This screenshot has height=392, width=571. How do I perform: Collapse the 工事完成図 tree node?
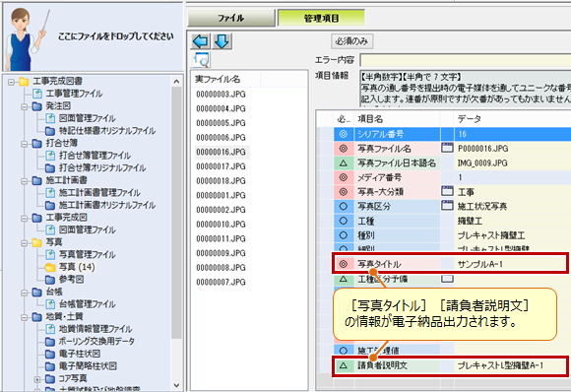(x=25, y=218)
